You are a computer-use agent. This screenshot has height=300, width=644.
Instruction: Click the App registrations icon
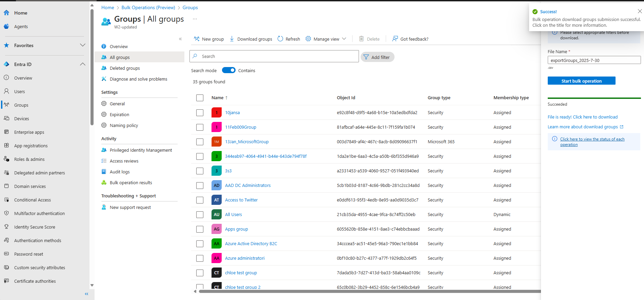(x=6, y=146)
